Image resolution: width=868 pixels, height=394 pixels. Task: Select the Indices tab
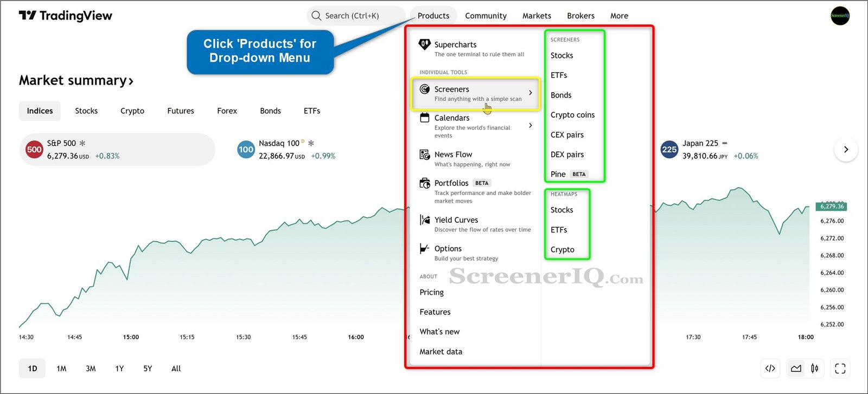[x=40, y=111]
